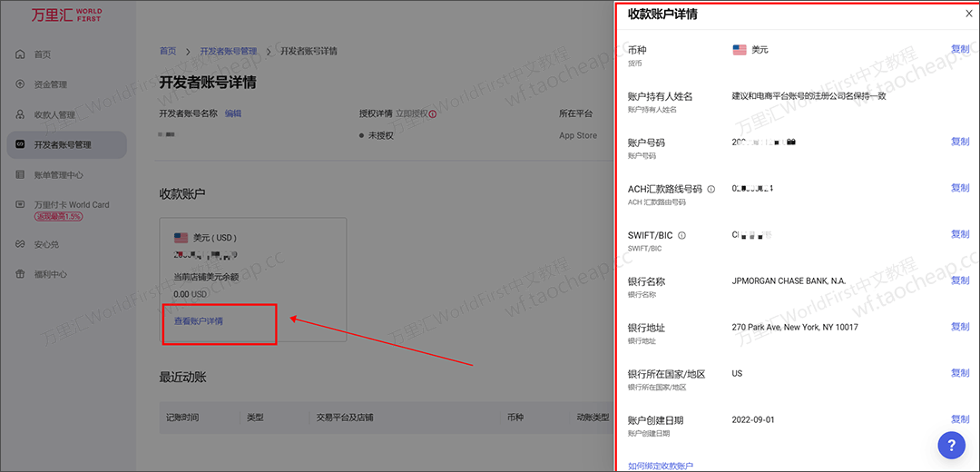Click App Store platform text
Viewport: 980px width, 472px height.
pos(578,135)
